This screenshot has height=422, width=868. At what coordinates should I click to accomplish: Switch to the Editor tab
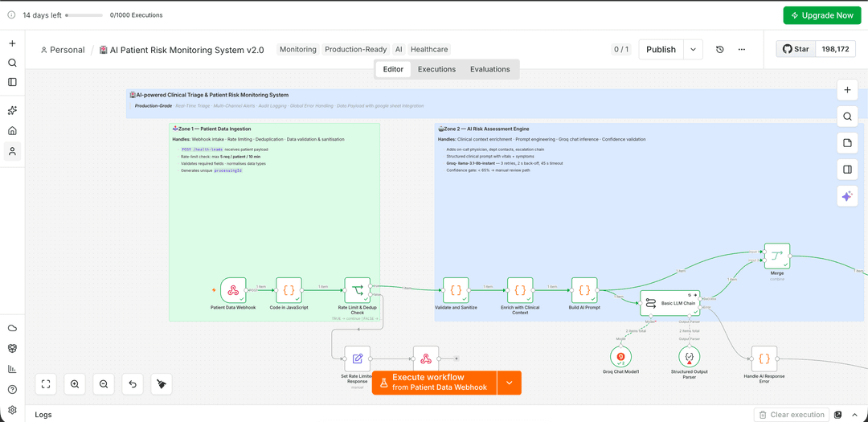393,69
